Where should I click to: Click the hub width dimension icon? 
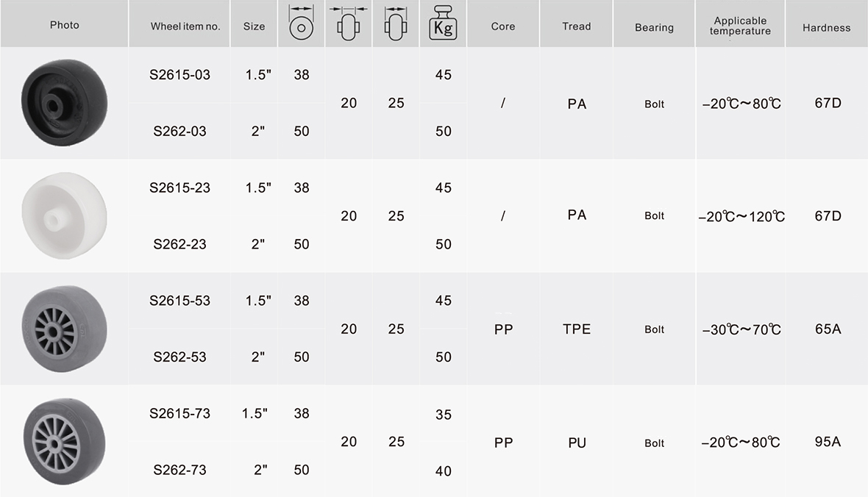coord(348,24)
